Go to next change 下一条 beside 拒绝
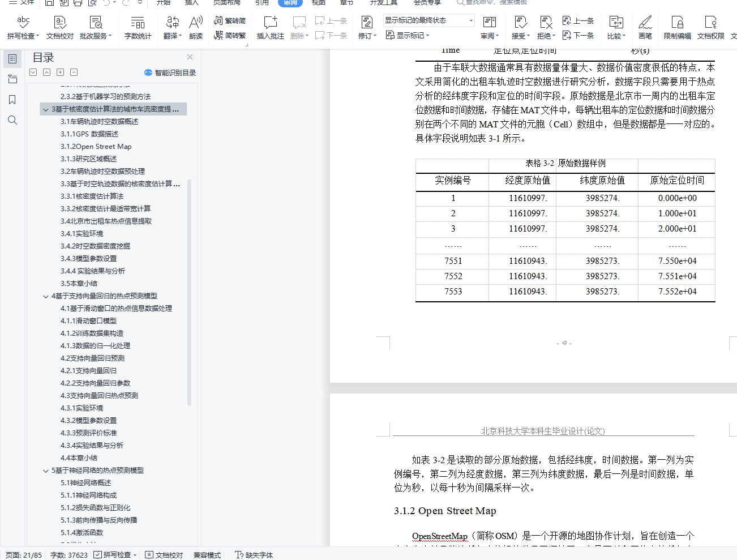 pyautogui.click(x=578, y=35)
